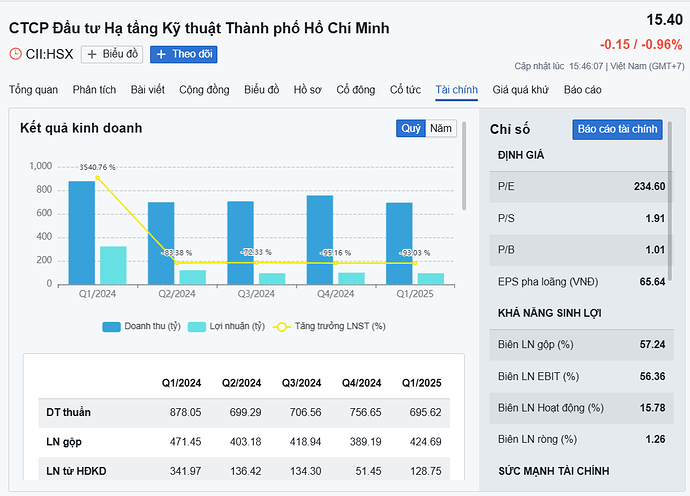Open the Tổng quan tab

tap(33, 90)
